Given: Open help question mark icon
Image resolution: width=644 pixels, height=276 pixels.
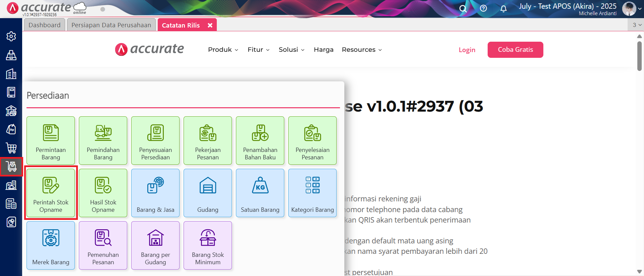Looking at the screenshot, I should pyautogui.click(x=483, y=8).
